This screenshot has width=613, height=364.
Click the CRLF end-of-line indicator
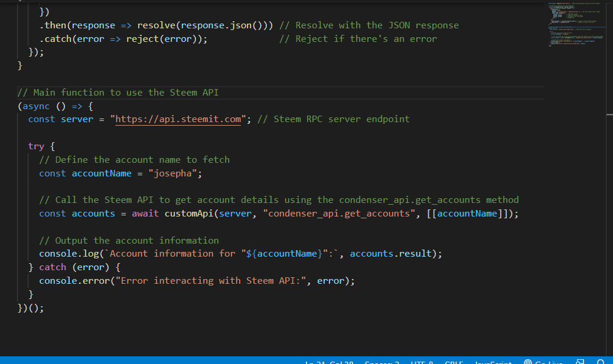click(454, 362)
